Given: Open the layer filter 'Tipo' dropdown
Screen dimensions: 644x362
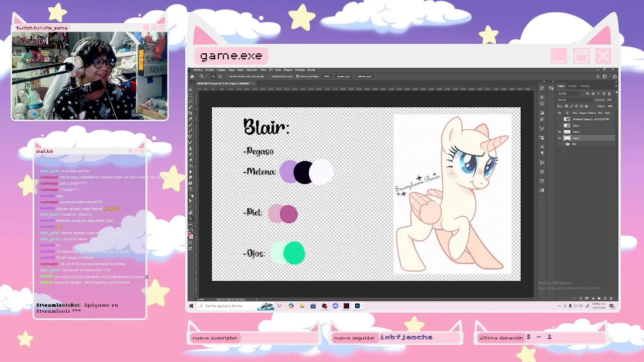Looking at the screenshot, I should coord(570,94).
